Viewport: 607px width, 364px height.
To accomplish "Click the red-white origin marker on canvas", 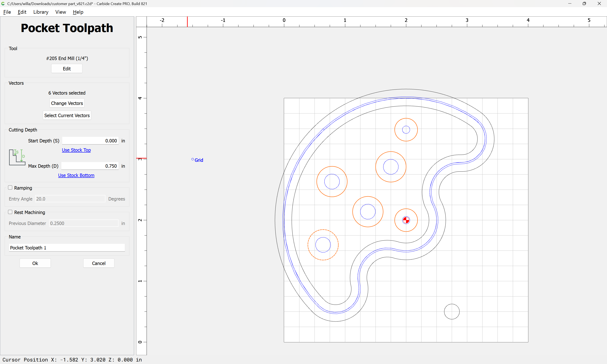I will (406, 220).
